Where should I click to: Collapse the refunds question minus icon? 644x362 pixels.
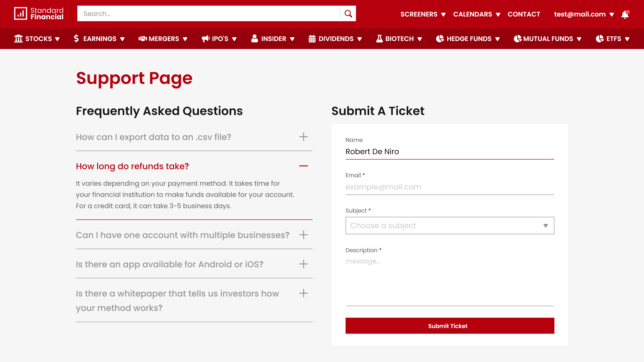point(303,166)
